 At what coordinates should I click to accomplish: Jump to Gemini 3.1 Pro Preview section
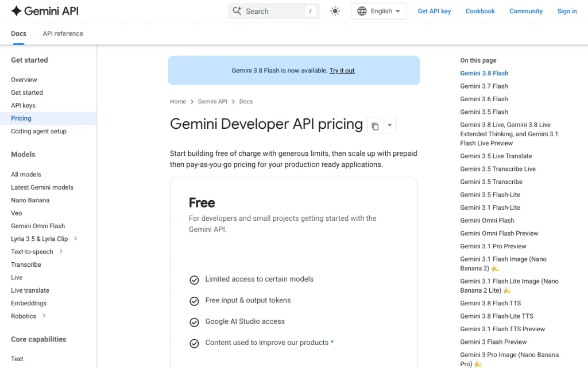tap(493, 246)
